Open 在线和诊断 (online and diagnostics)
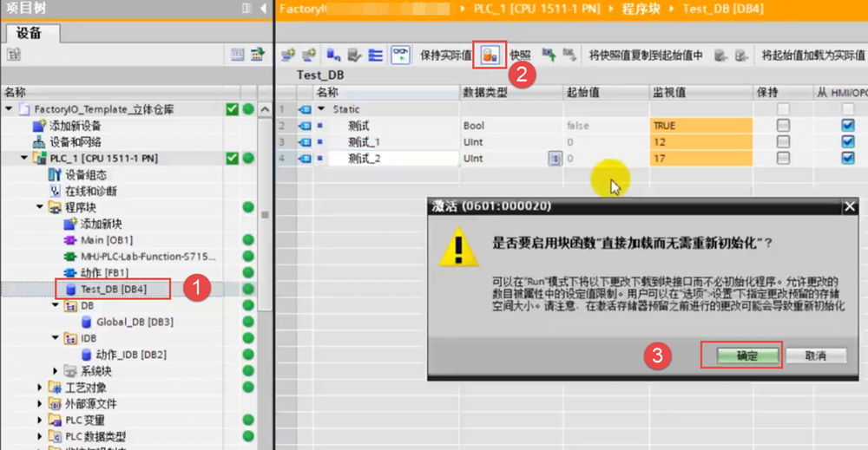Screen dimensions: 868x450 (90, 191)
